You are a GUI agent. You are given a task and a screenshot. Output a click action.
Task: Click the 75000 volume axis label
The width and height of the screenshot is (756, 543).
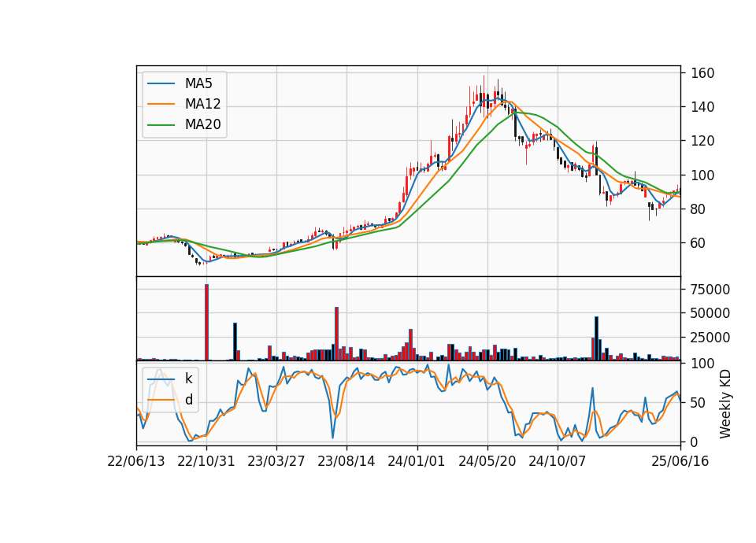710,290
